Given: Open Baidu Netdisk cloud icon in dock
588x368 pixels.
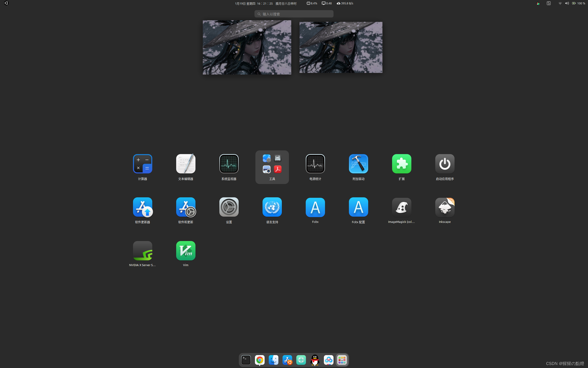Looking at the screenshot, I should (328, 360).
